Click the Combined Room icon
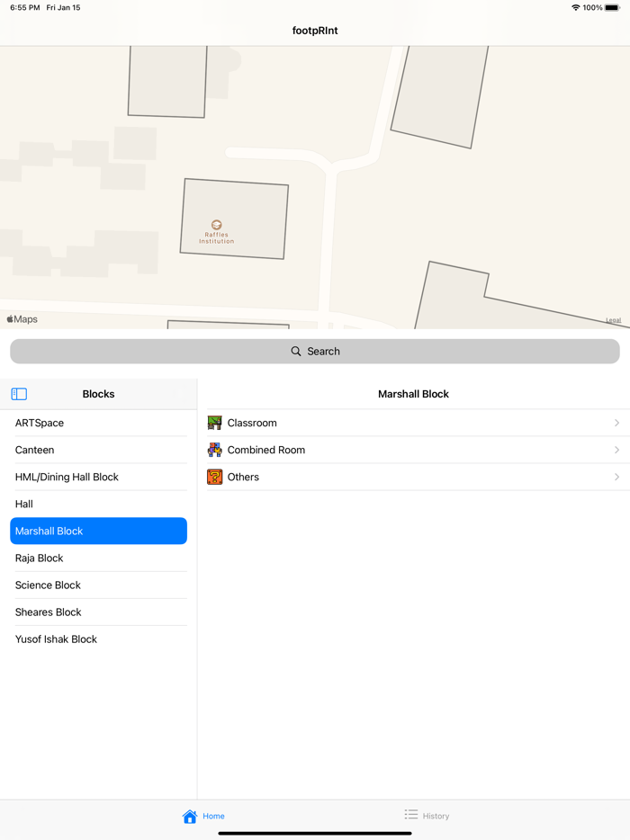 214,450
